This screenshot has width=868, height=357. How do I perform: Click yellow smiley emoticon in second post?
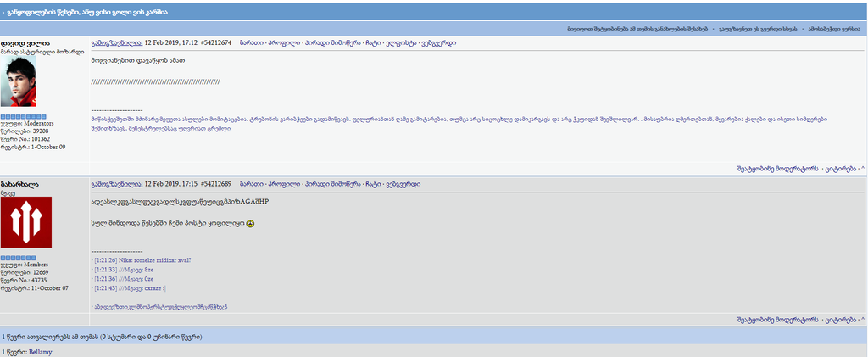pyautogui.click(x=250, y=224)
